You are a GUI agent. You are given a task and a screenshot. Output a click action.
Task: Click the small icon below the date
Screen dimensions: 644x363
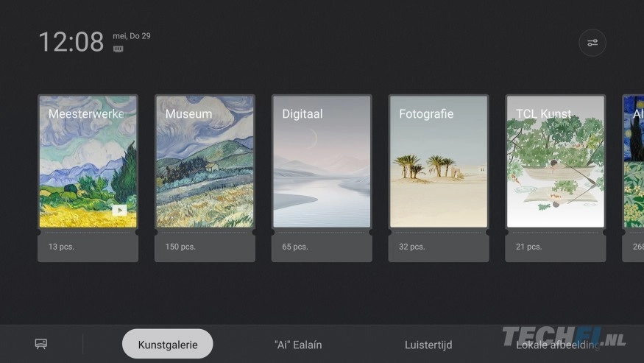[118, 49]
